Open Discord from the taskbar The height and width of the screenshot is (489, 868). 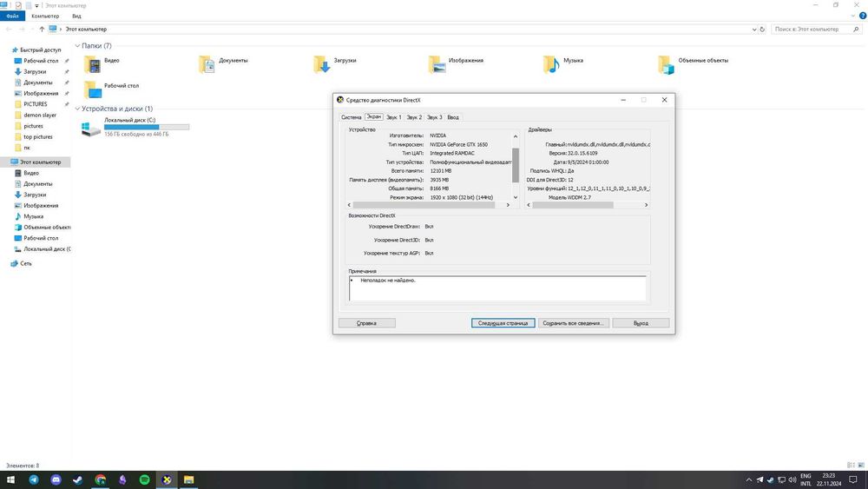tap(56, 479)
